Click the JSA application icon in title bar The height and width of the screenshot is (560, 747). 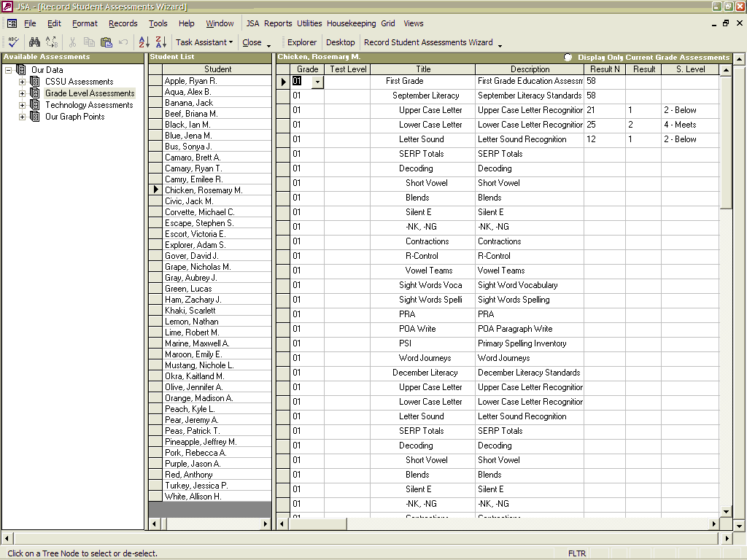click(7, 6)
